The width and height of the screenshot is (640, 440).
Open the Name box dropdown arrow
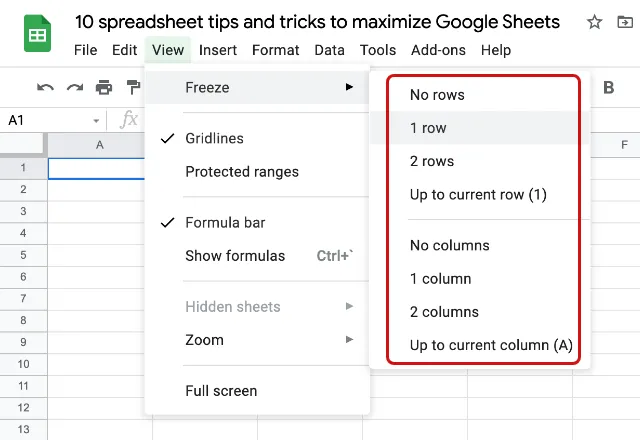96,121
